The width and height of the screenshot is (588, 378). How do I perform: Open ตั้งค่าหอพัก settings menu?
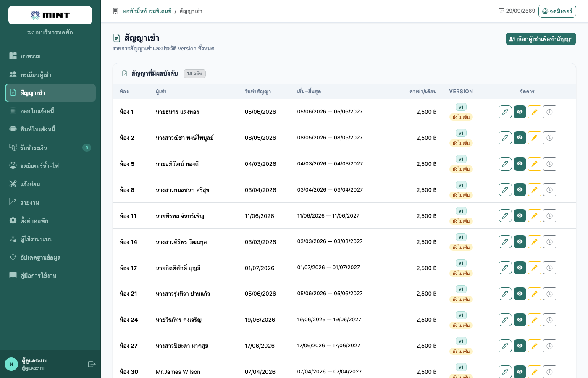pos(50,221)
